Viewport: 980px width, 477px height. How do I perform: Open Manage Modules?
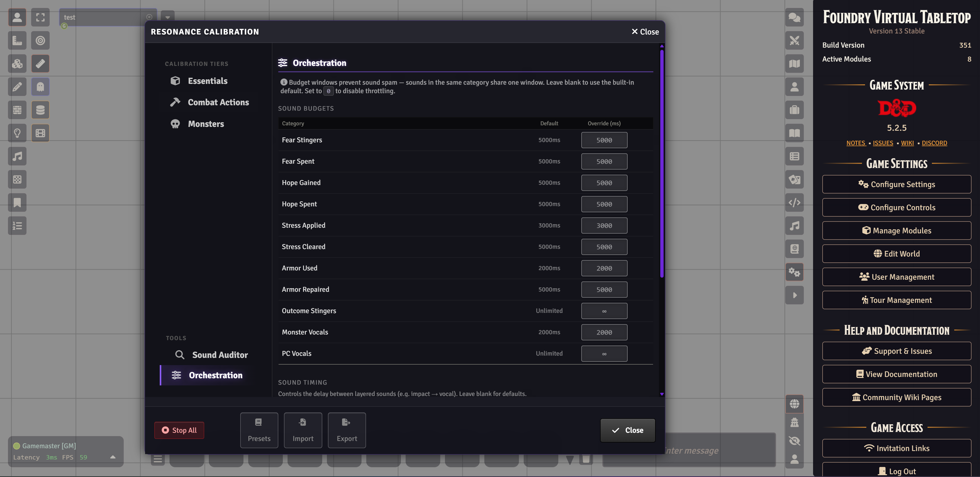896,231
